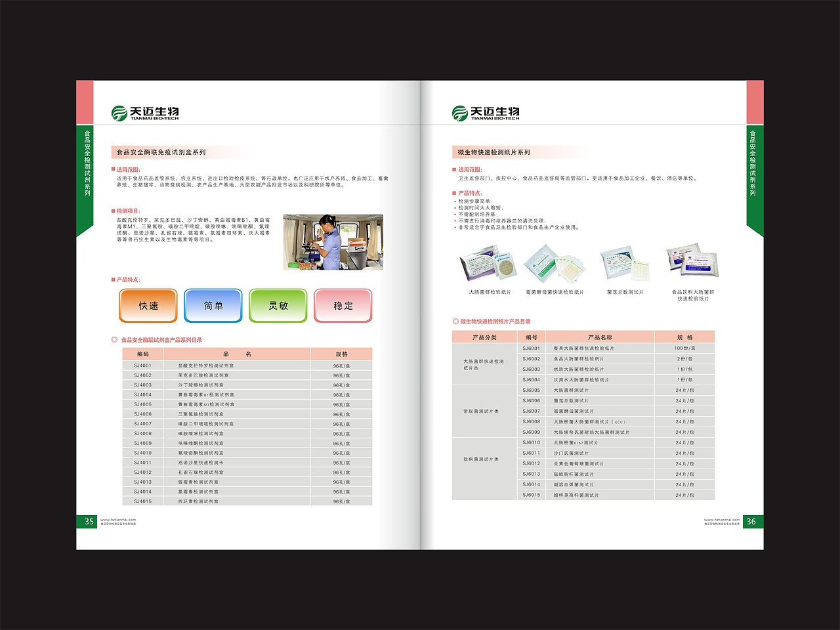Click the lab technician photo thumbnail
840x630 pixels.
pos(333,241)
